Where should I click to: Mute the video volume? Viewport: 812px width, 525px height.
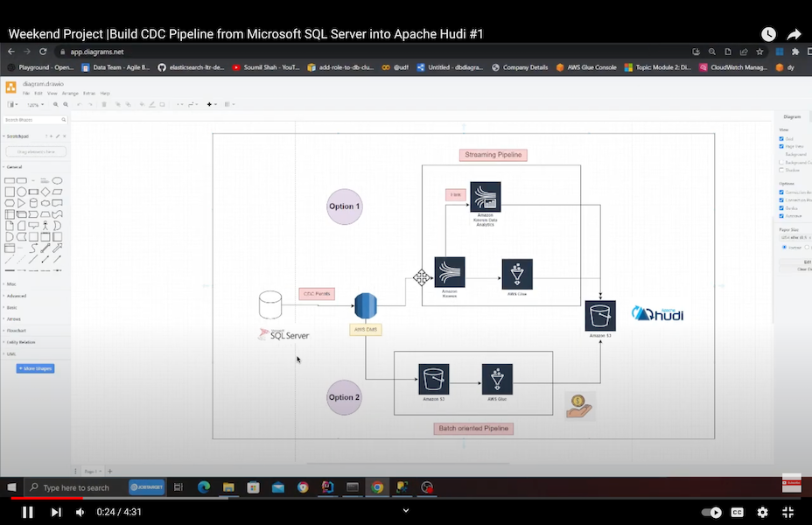pyautogui.click(x=80, y=512)
